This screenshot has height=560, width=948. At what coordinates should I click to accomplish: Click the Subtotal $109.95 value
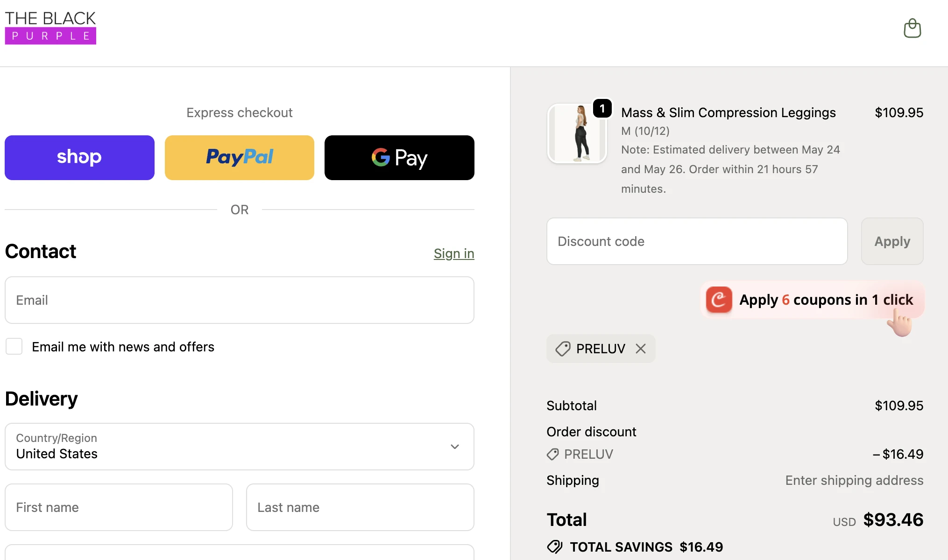pyautogui.click(x=899, y=406)
